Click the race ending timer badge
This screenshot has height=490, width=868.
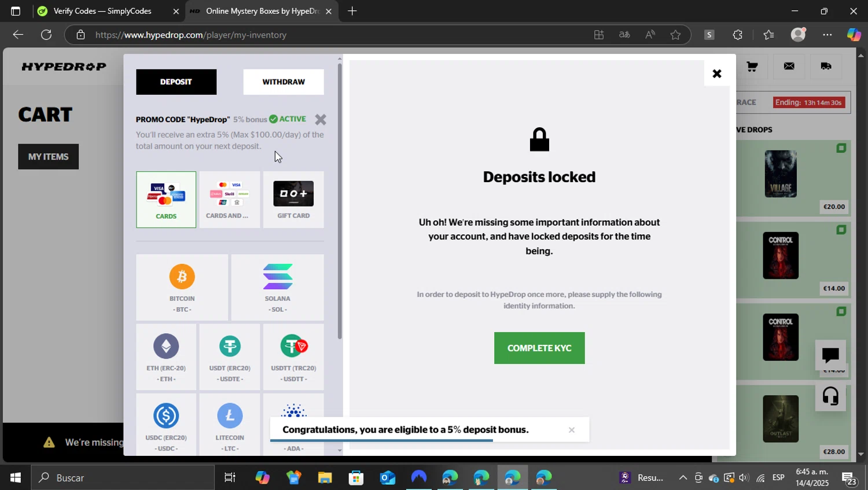click(809, 102)
